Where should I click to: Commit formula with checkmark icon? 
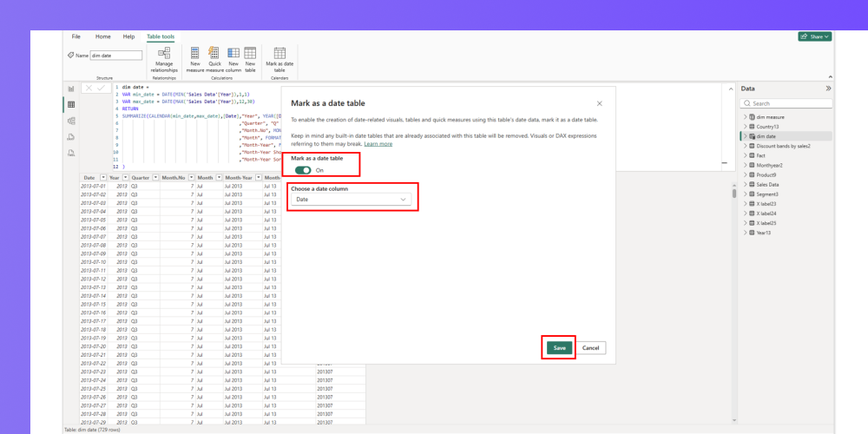click(101, 88)
